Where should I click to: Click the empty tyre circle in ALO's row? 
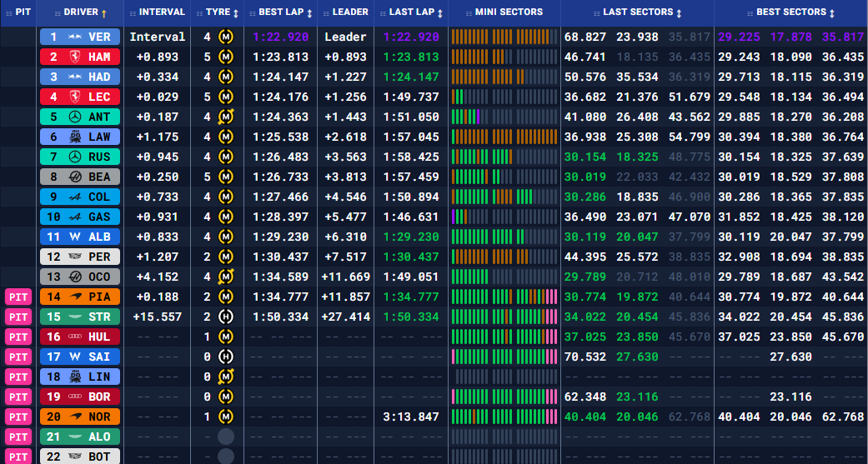click(225, 437)
